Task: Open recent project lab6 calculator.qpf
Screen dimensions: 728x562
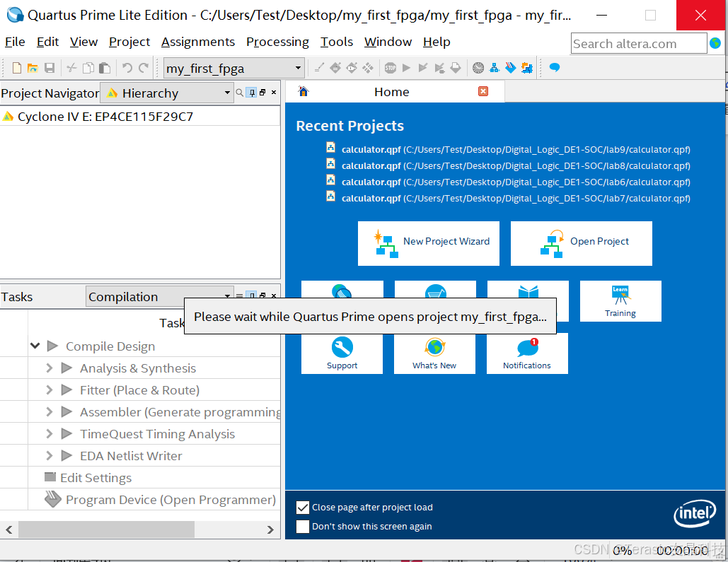Action: 515,182
